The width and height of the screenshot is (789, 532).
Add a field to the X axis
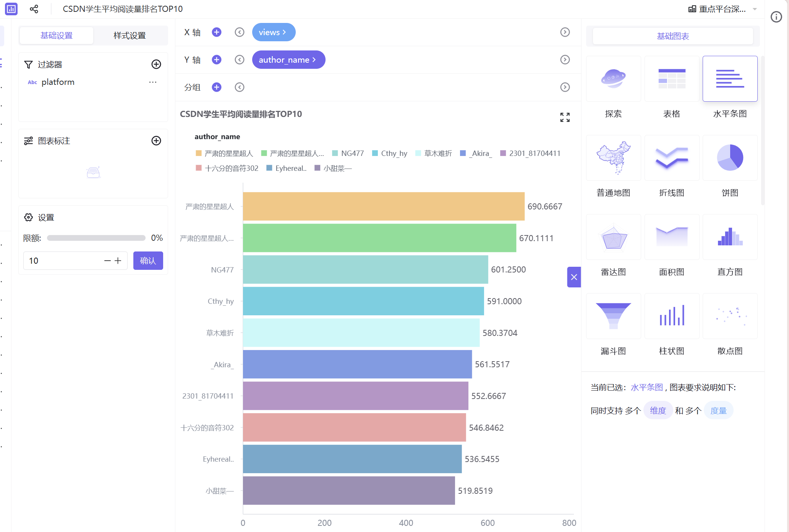[x=217, y=32]
